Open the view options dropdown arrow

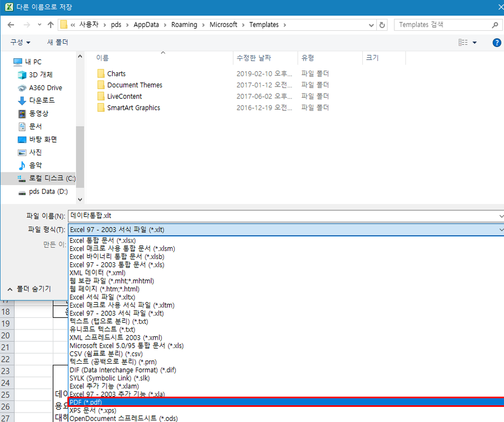475,43
